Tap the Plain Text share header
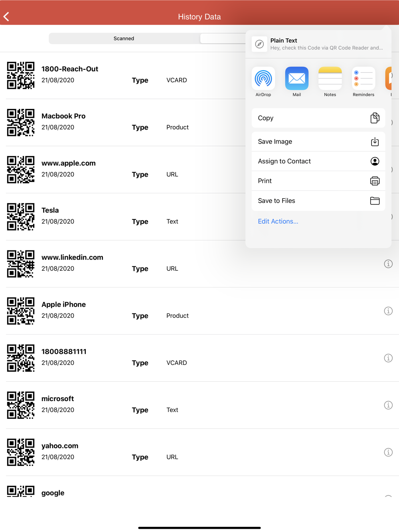The width and height of the screenshot is (399, 532). 318,44
